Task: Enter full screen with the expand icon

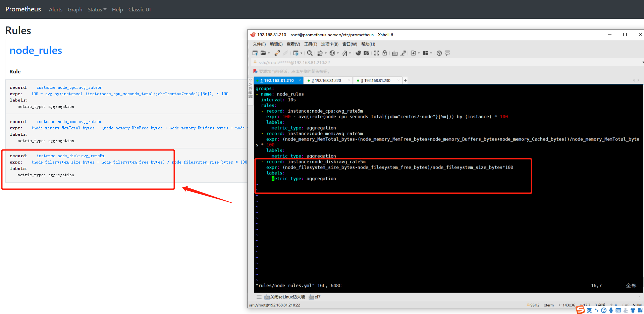Action: (x=376, y=53)
